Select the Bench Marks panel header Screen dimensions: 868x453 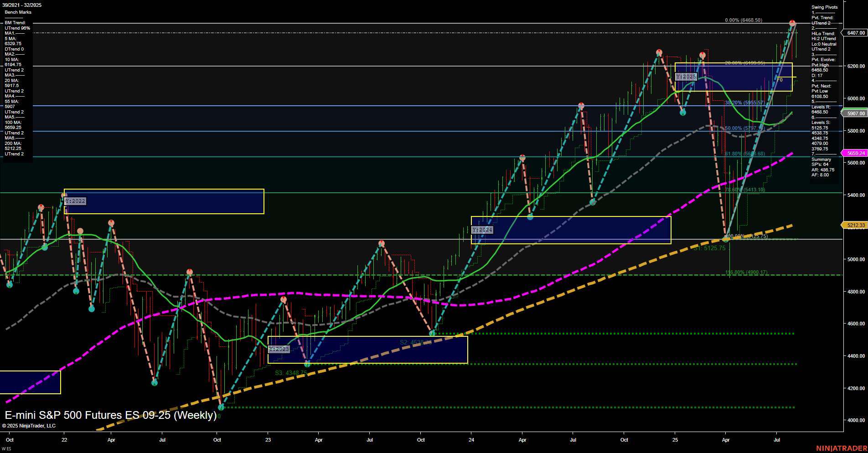click(18, 12)
